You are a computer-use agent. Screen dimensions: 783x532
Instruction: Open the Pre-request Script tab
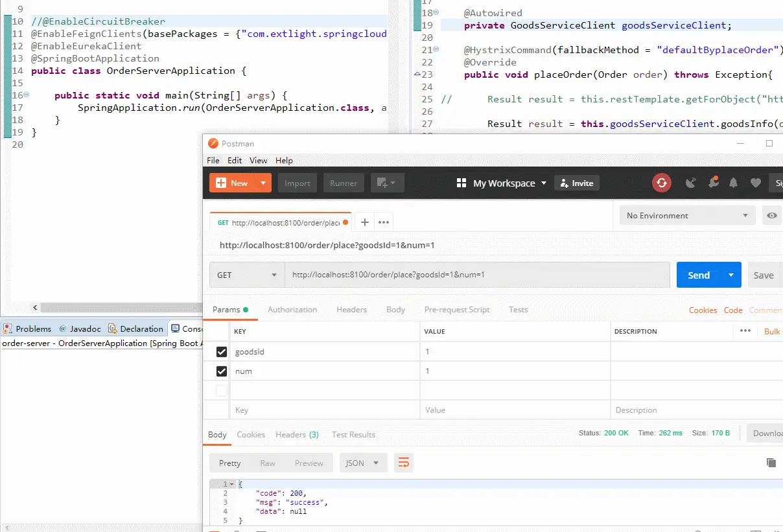pyautogui.click(x=457, y=310)
